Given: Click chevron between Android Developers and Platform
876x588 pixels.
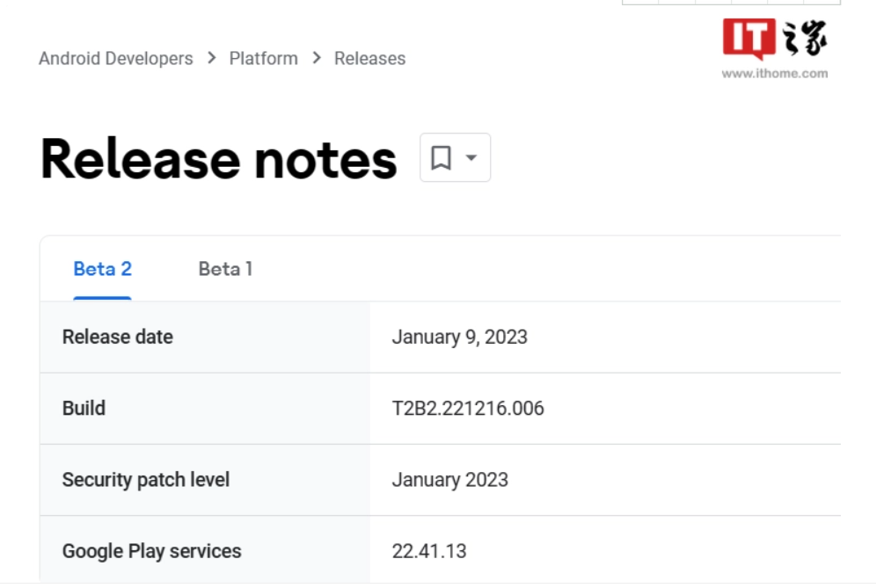Looking at the screenshot, I should coord(211,57).
